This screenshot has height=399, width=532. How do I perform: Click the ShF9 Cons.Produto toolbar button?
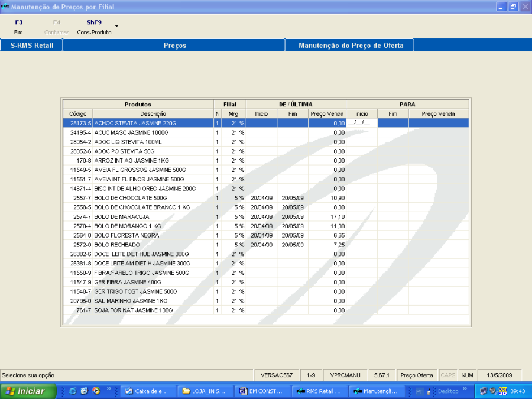pyautogui.click(x=94, y=27)
